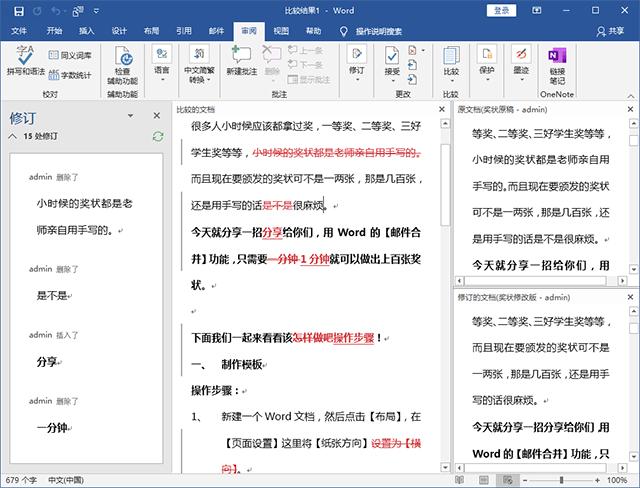Click the zoom slider handle in the status bar
Screen dimensions: 640x488
point(562,480)
